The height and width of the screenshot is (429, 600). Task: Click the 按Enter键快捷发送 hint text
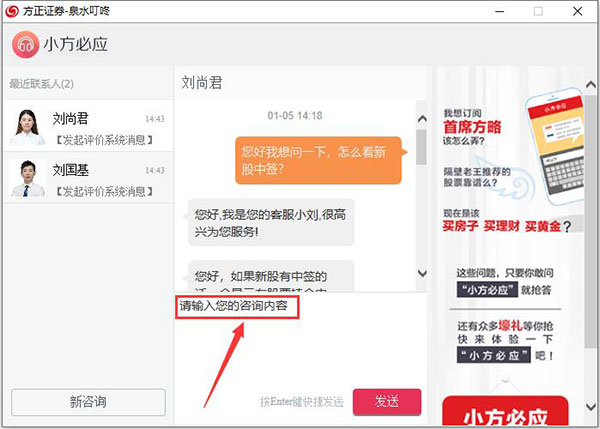coord(302,402)
